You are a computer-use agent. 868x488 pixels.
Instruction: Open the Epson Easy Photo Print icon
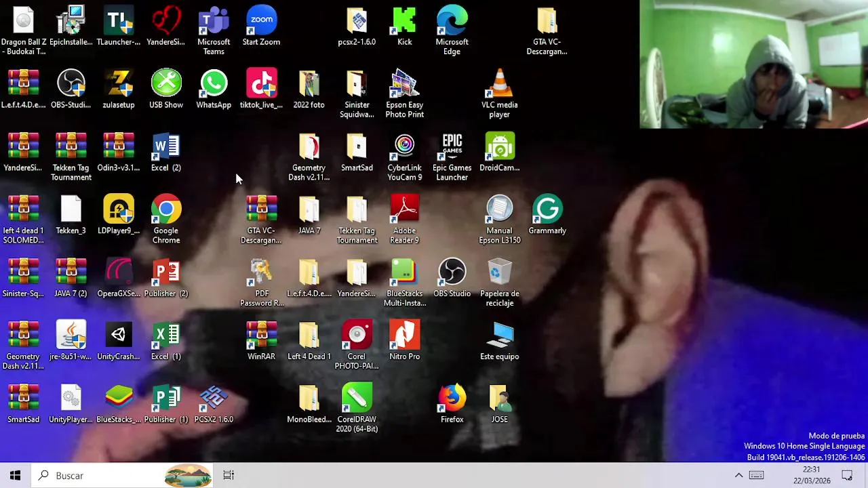[404, 94]
